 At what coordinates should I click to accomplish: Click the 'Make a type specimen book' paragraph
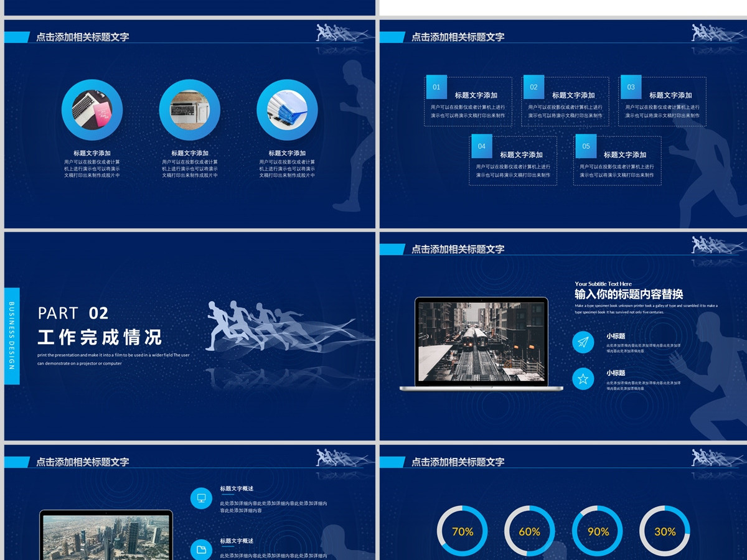646,309
